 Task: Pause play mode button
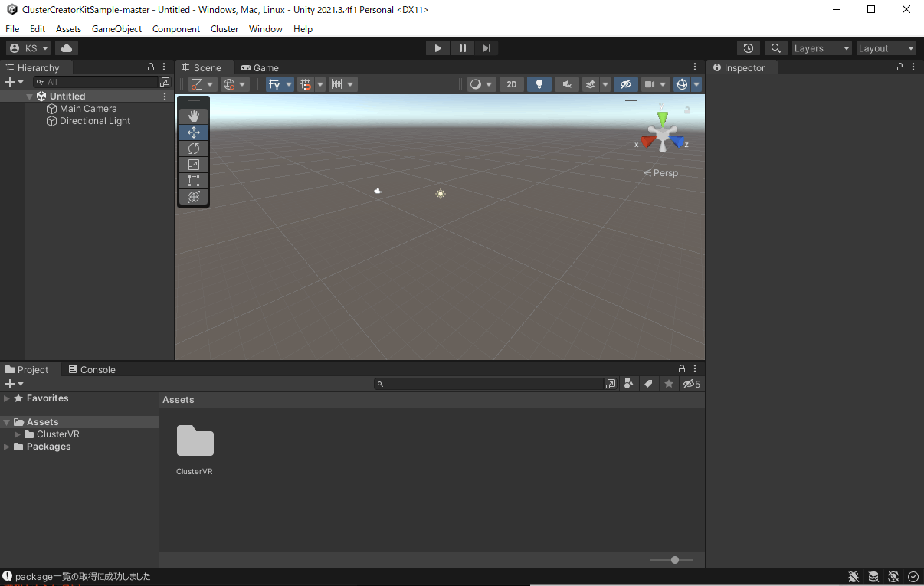tap(462, 48)
